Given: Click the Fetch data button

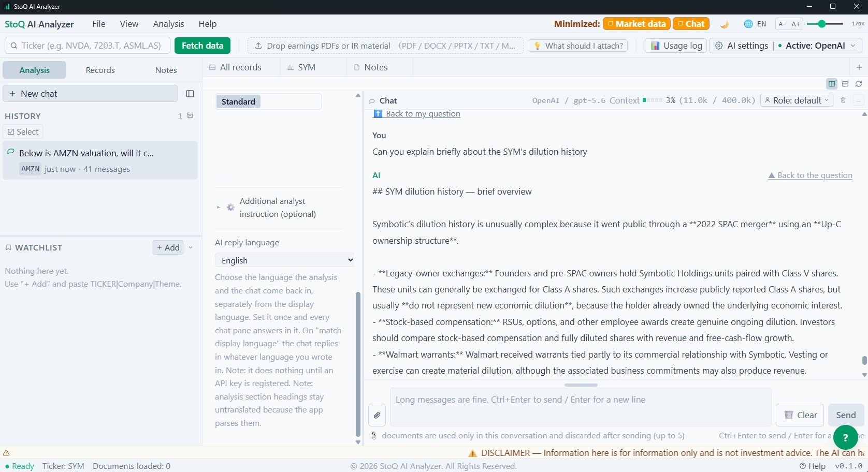Looking at the screenshot, I should (x=202, y=46).
